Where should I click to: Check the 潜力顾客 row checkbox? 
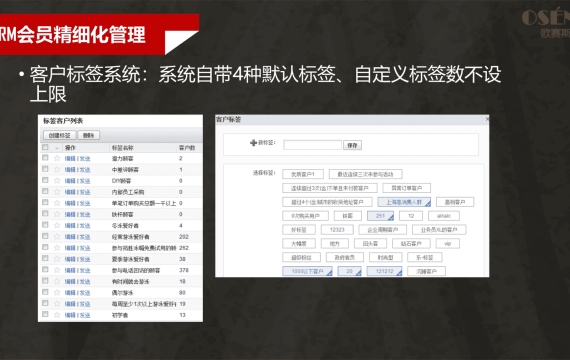[45, 157]
